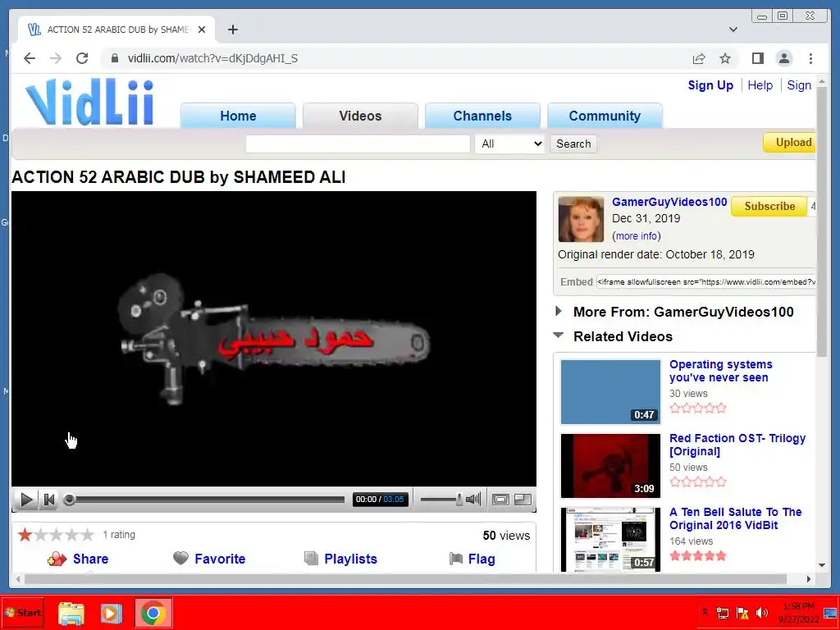
Task: Rate video using the fifth star
Action: point(87,535)
